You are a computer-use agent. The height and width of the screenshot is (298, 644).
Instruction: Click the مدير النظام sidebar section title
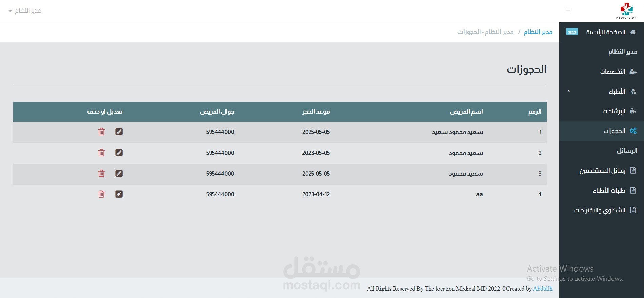(x=623, y=52)
